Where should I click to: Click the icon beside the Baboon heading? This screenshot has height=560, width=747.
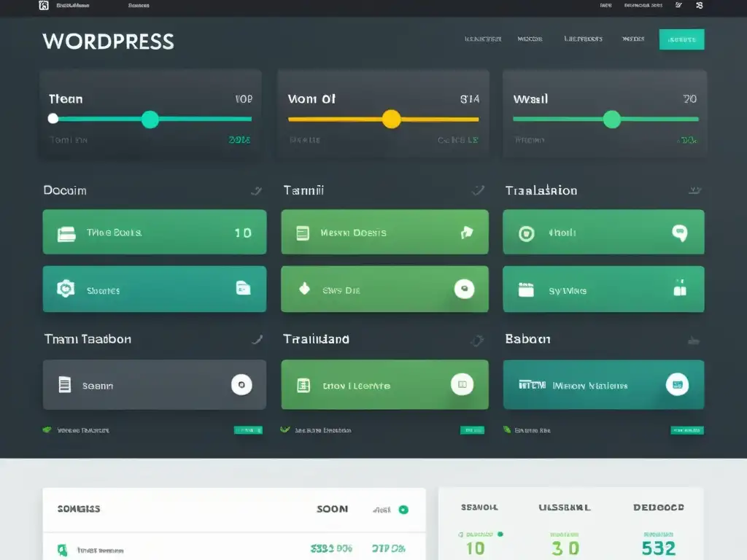[x=694, y=341]
